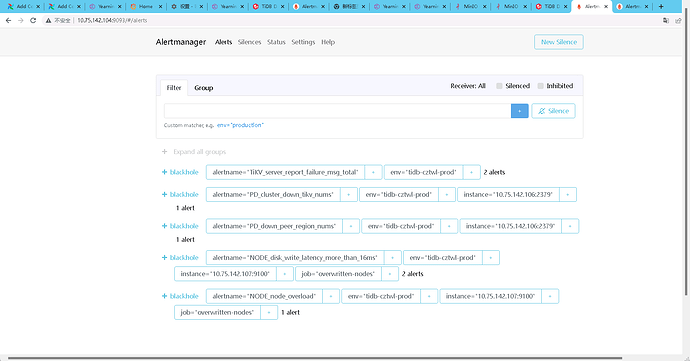Image resolution: width=690 pixels, height=361 pixels.
Task: Open the Settings nav item
Action: pyautogui.click(x=303, y=42)
